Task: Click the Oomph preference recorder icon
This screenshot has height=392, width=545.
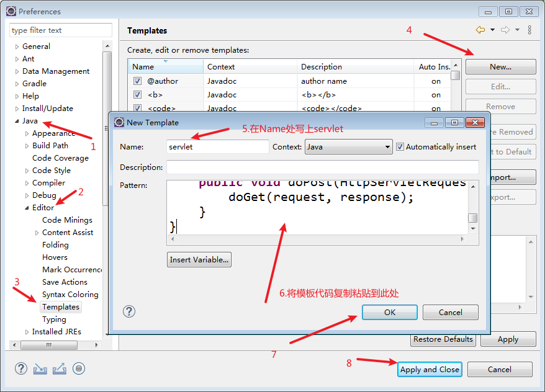Action: (79, 368)
